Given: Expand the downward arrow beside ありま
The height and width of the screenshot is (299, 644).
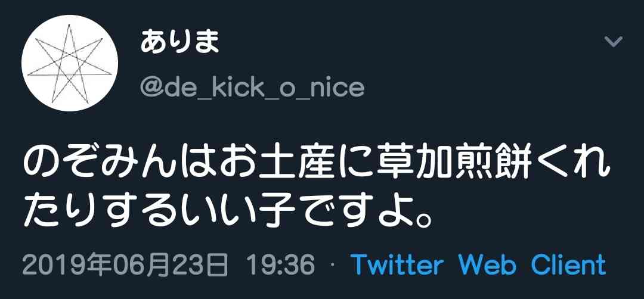Looking at the screenshot, I should (x=614, y=42).
